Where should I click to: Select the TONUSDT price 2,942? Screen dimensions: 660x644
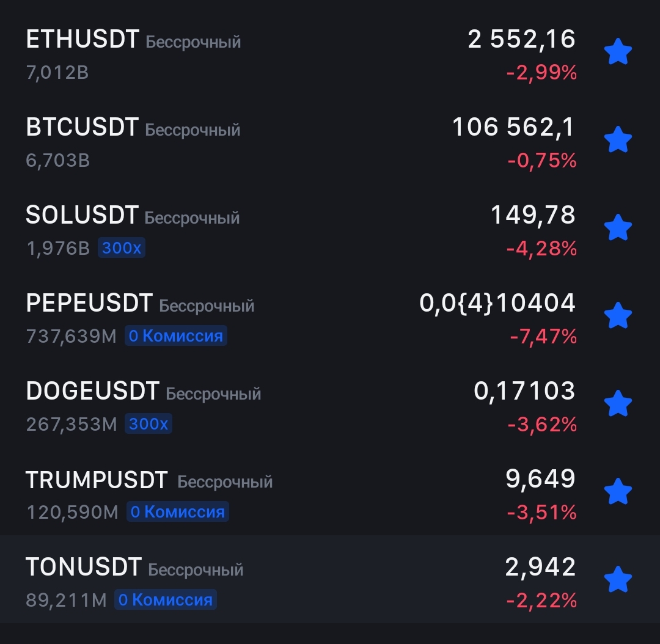pos(540,567)
